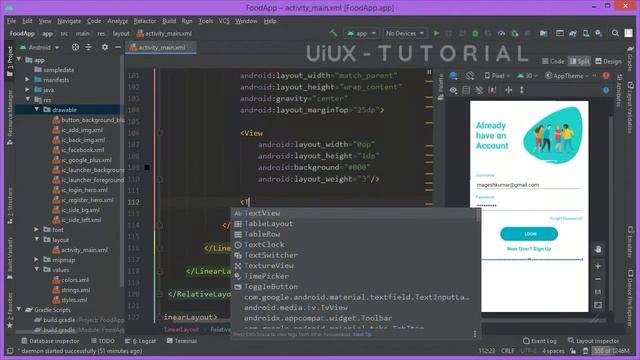This screenshot has width=640, height=360.
Task: Click the zoom to fit screen icon
Action: point(598,305)
